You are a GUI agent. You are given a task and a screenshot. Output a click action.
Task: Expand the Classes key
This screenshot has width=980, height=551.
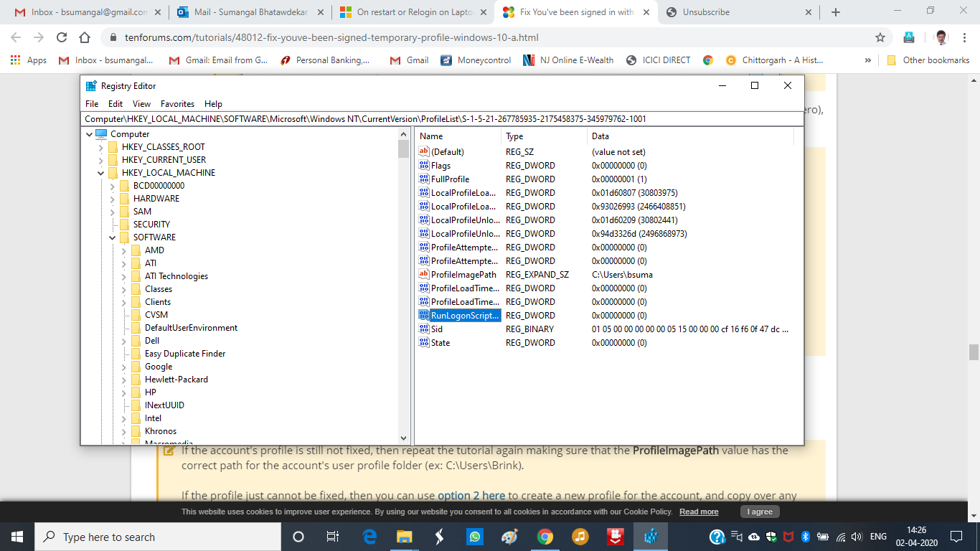click(123, 289)
